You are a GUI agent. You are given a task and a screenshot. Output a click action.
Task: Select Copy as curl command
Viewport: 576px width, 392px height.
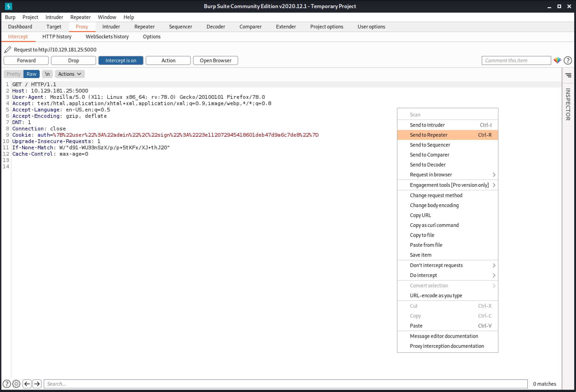pyautogui.click(x=447, y=225)
